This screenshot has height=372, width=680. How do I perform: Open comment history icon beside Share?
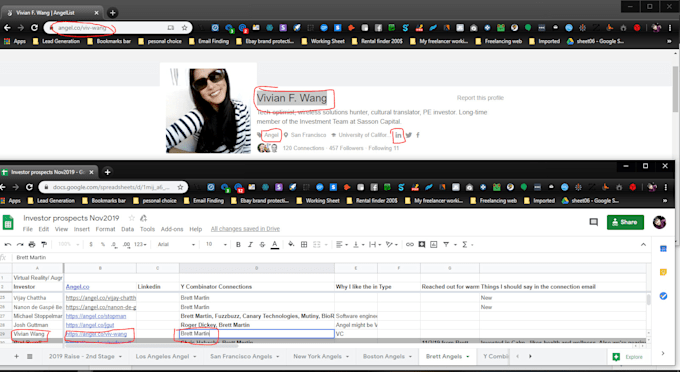(x=593, y=222)
